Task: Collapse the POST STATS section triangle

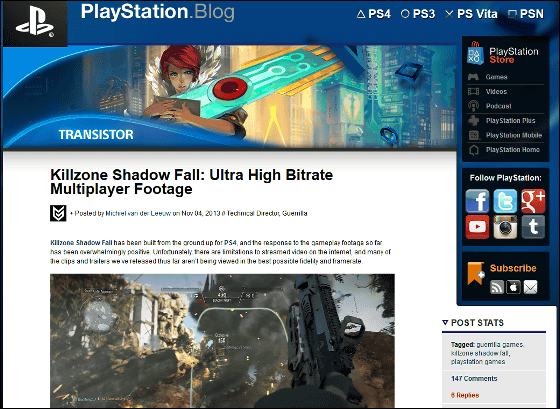Action: (445, 323)
